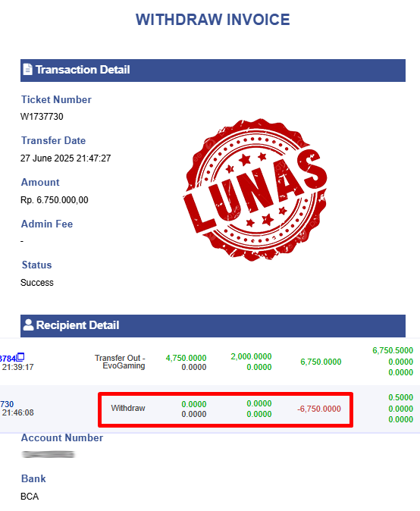Open the 3784 transaction link
This screenshot has width=420, height=511.
(x=8, y=359)
